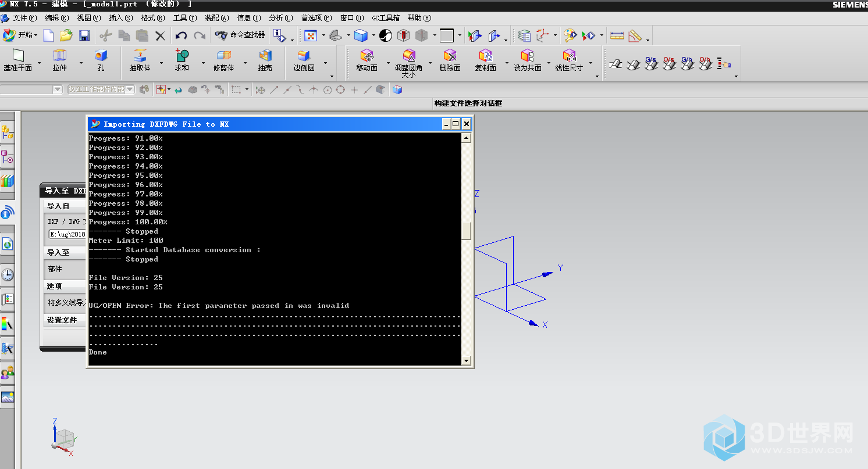The height and width of the screenshot is (469, 868).
Task: Open the Assembly Navigator sidebar tab
Action: click(7, 133)
